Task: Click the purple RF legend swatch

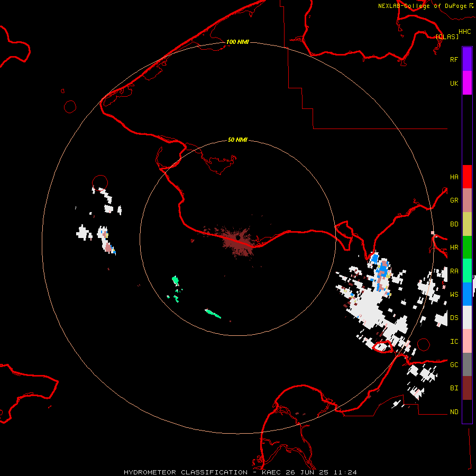Action: pyautogui.click(x=467, y=59)
